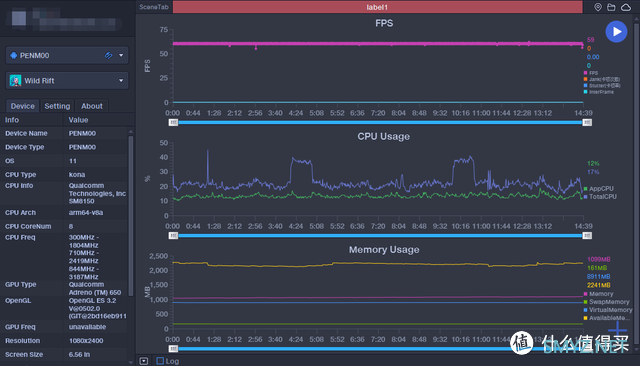This screenshot has width=640, height=366.
Task: Switch to the About tab
Action: tap(92, 106)
